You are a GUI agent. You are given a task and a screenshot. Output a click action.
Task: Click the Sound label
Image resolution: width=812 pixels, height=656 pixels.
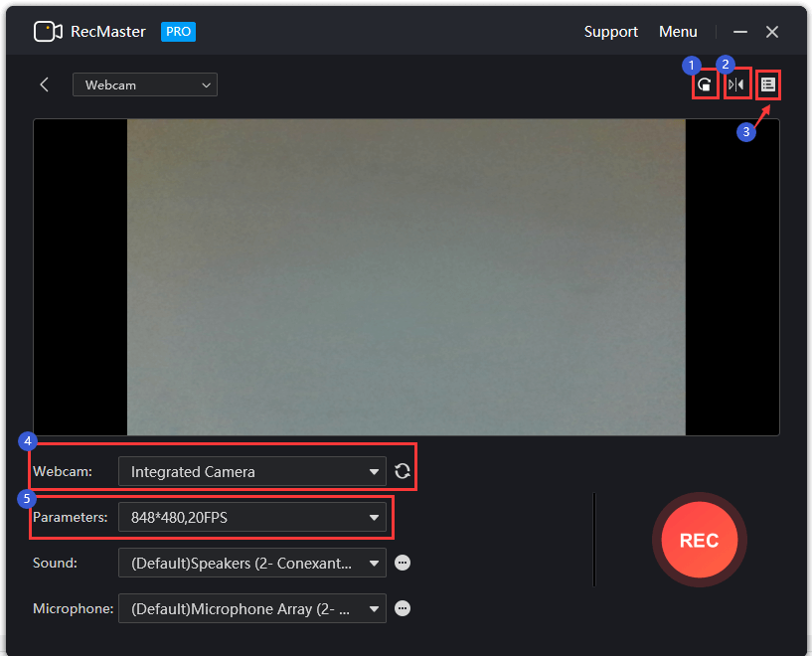coord(55,563)
